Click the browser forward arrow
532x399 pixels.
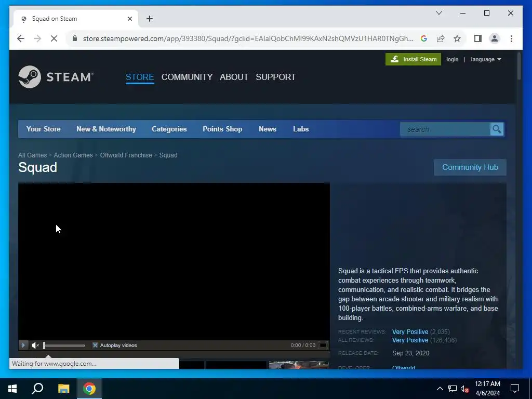[37, 38]
